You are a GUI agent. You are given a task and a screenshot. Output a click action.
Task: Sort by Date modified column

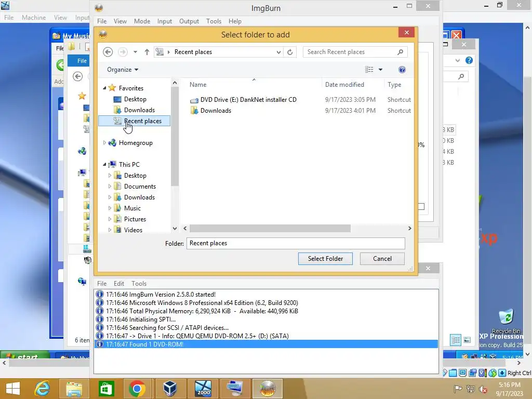coord(344,85)
